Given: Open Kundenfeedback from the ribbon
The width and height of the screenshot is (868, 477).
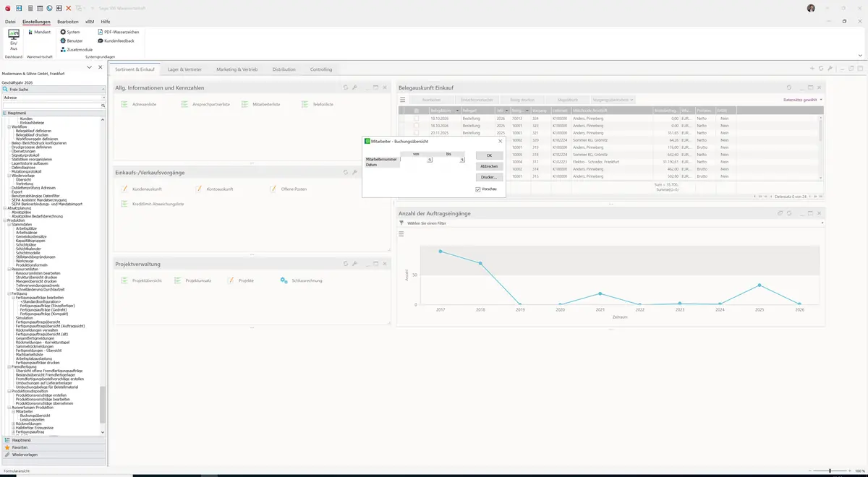Looking at the screenshot, I should (116, 41).
